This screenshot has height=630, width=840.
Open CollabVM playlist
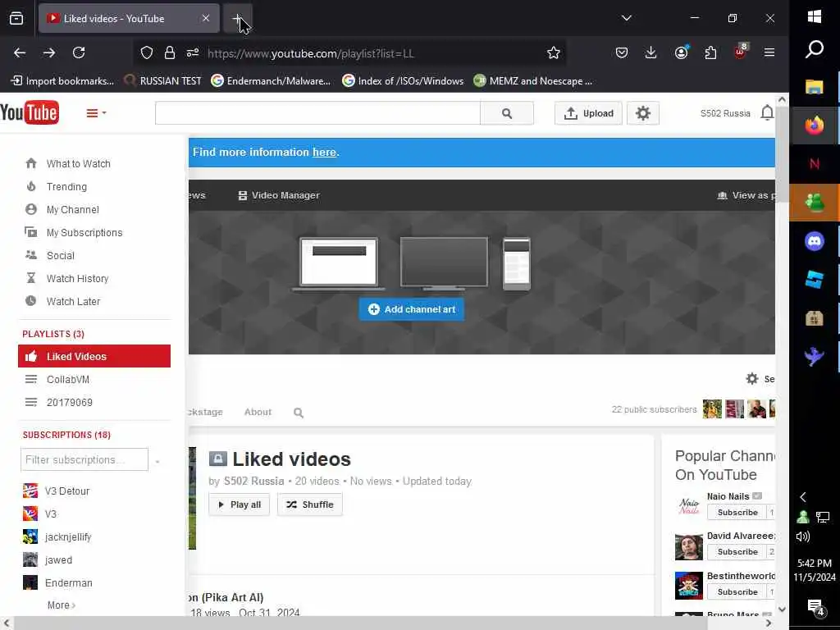point(67,379)
